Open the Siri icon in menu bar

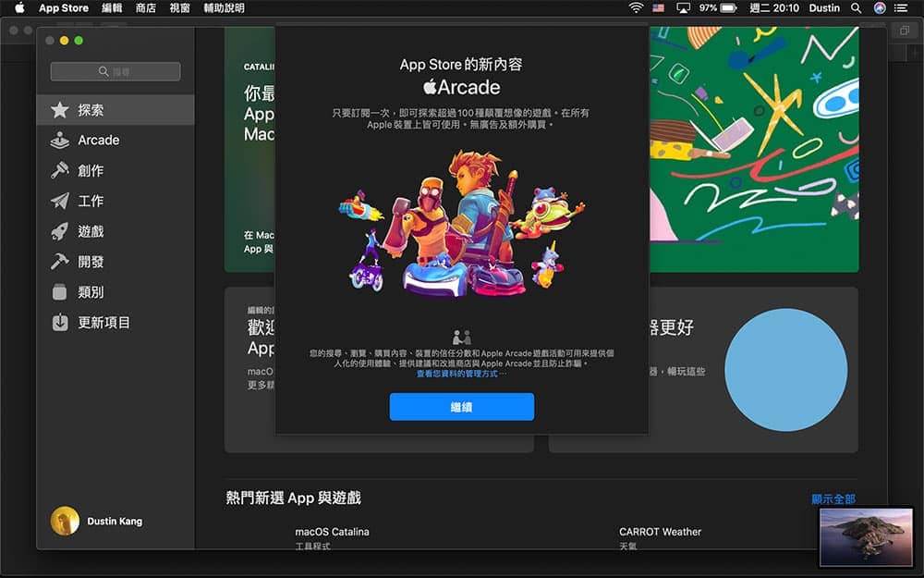[x=880, y=7]
